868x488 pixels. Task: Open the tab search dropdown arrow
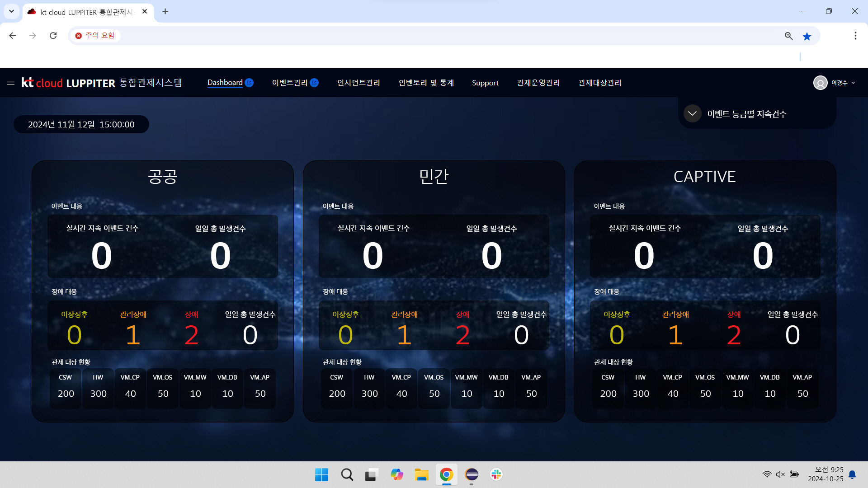[x=11, y=11]
